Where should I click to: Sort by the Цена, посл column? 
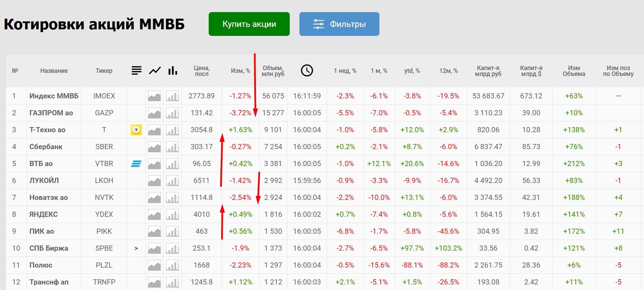[x=201, y=71]
